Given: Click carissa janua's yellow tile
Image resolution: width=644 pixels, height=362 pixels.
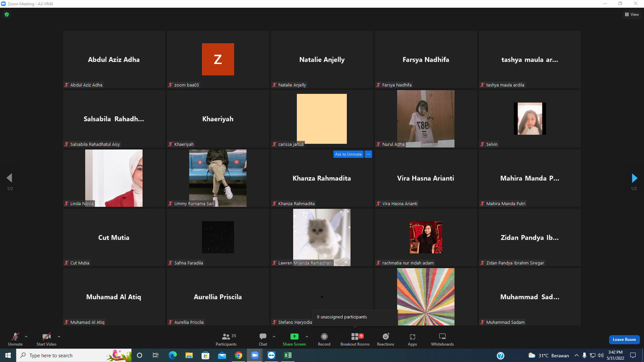Looking at the screenshot, I should tap(322, 119).
